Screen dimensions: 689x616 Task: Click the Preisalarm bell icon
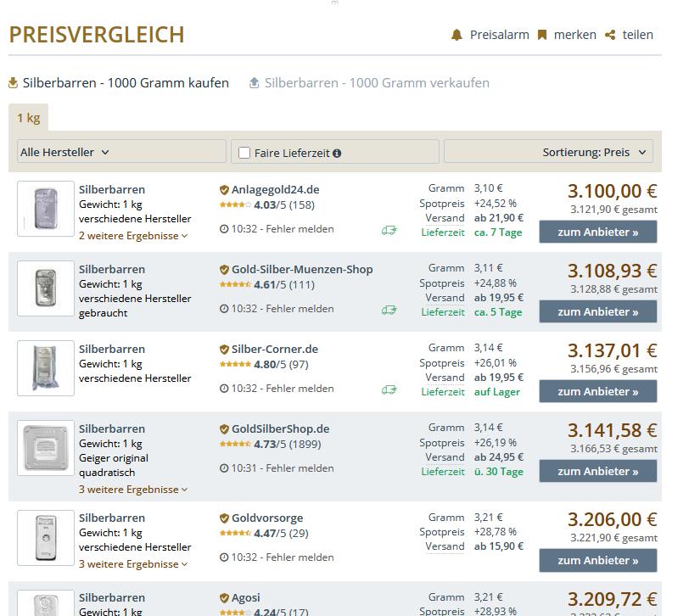(x=457, y=35)
